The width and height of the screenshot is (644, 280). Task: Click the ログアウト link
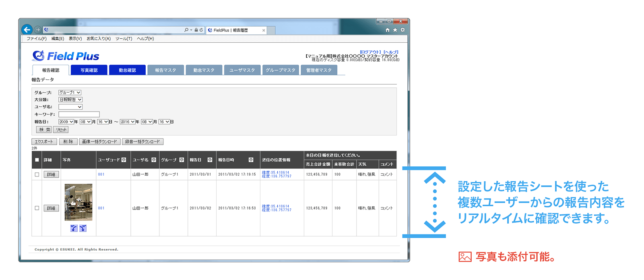click(370, 52)
